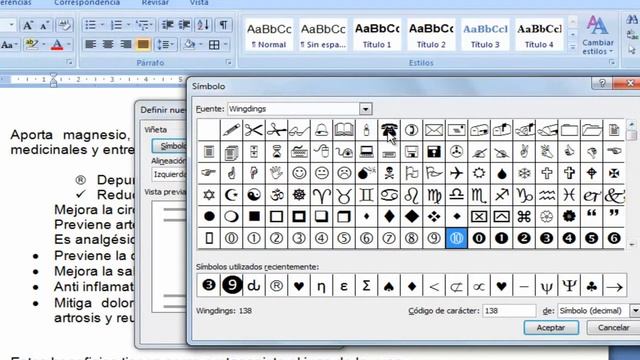
Task: Click the Aceptar button
Action: (x=551, y=328)
